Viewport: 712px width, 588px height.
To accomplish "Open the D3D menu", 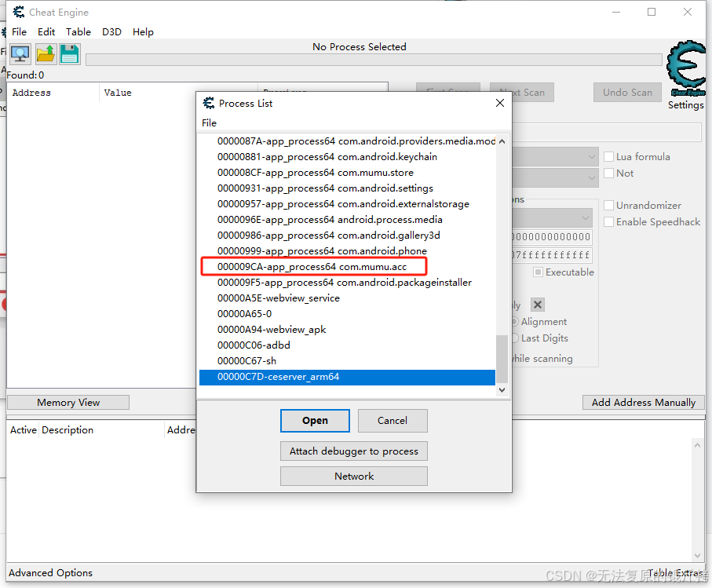I will pyautogui.click(x=111, y=31).
